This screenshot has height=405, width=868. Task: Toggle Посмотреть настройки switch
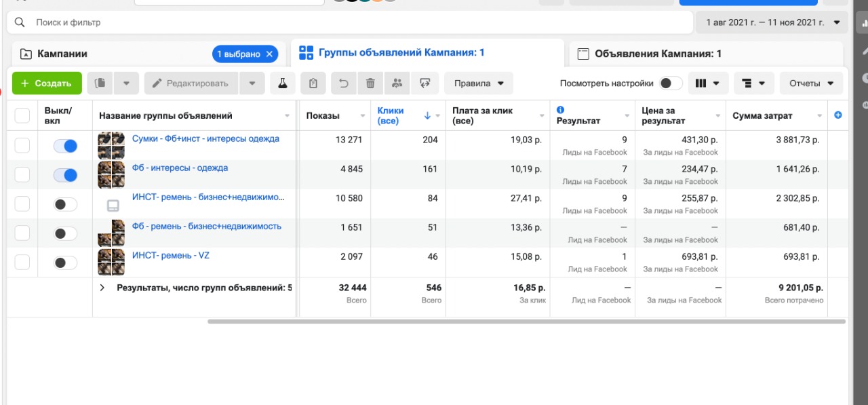(x=671, y=83)
